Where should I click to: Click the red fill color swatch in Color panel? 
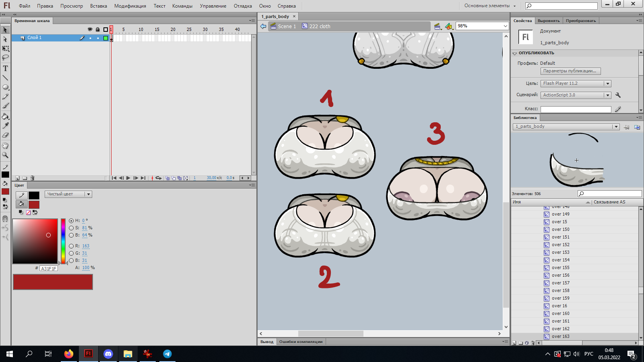[34, 204]
